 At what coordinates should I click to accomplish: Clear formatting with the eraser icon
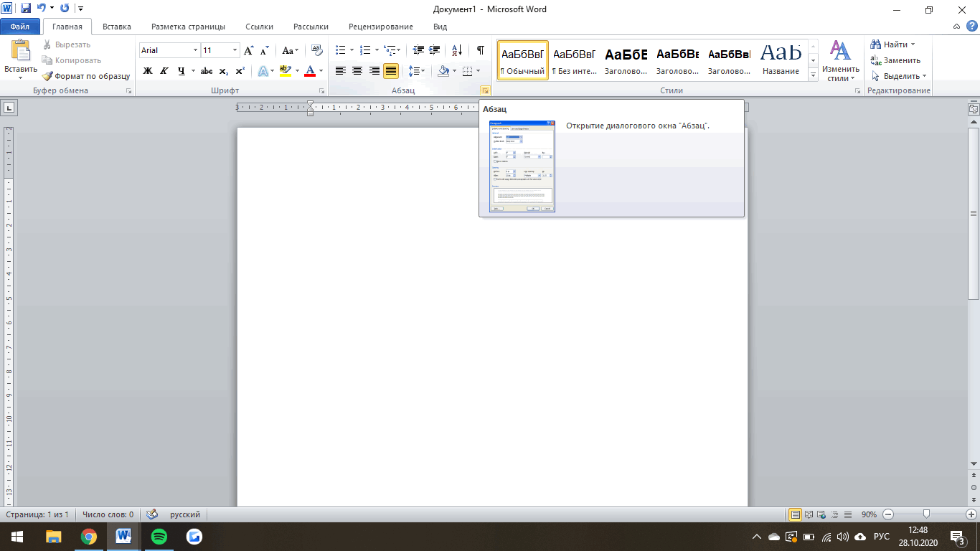317,50
